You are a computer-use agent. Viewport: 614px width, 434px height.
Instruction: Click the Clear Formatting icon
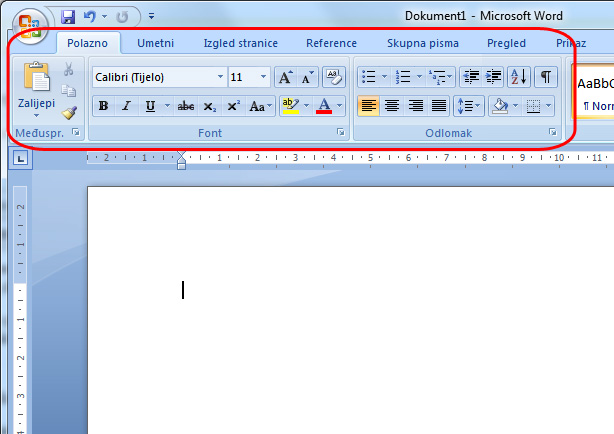333,77
